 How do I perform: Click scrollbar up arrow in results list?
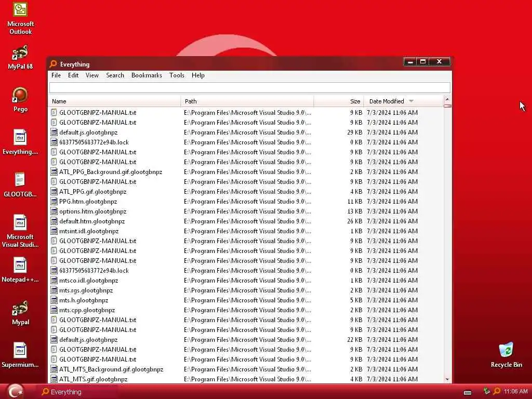447,99
